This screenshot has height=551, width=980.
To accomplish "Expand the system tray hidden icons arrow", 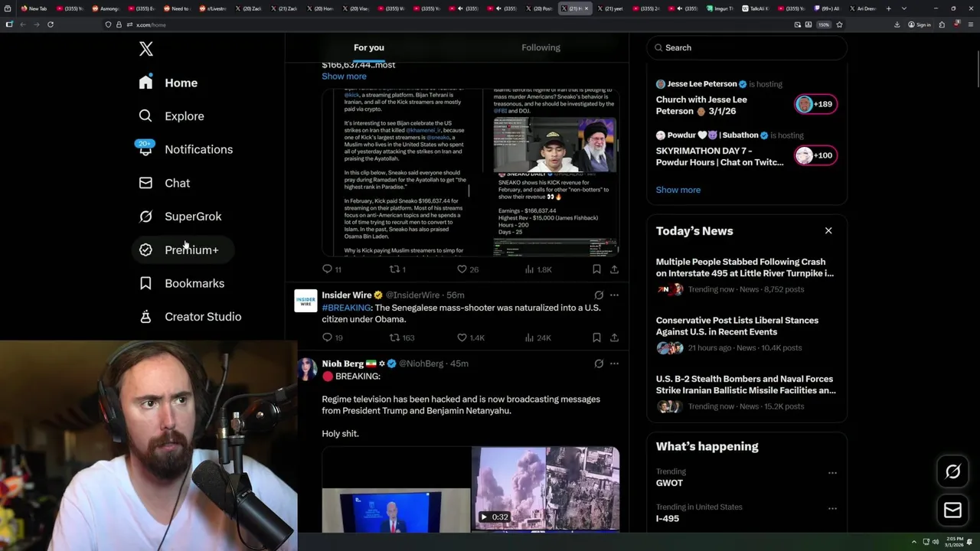I will point(914,542).
